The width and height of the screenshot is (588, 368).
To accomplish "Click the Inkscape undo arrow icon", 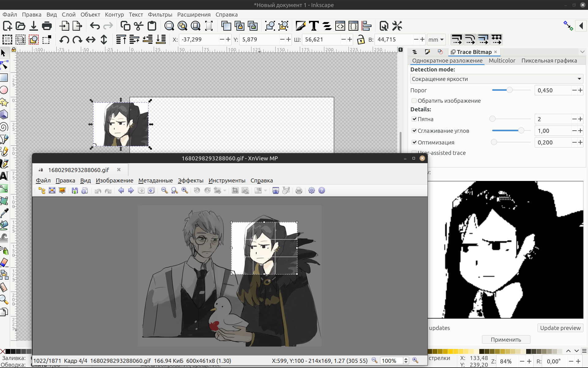I will tap(95, 26).
